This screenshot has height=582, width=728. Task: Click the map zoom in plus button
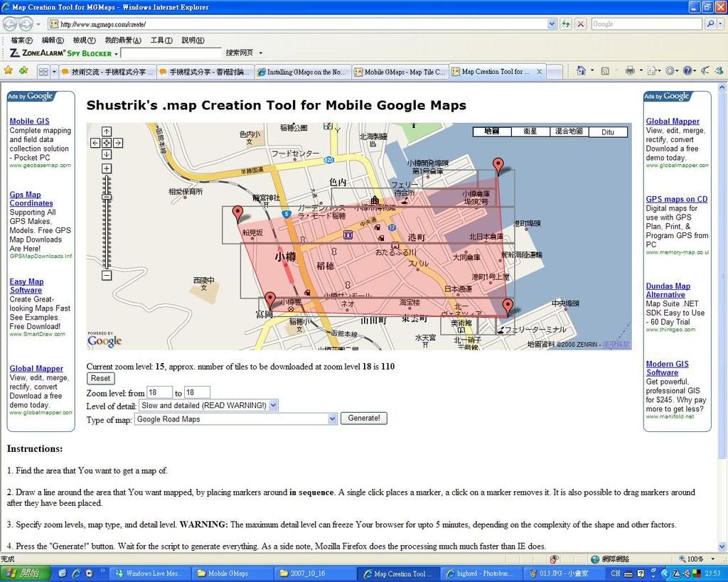click(x=107, y=168)
